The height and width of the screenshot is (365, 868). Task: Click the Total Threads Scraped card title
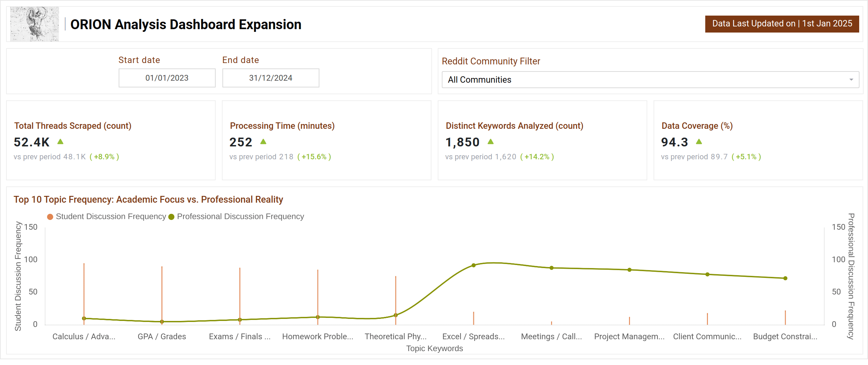[x=73, y=126]
